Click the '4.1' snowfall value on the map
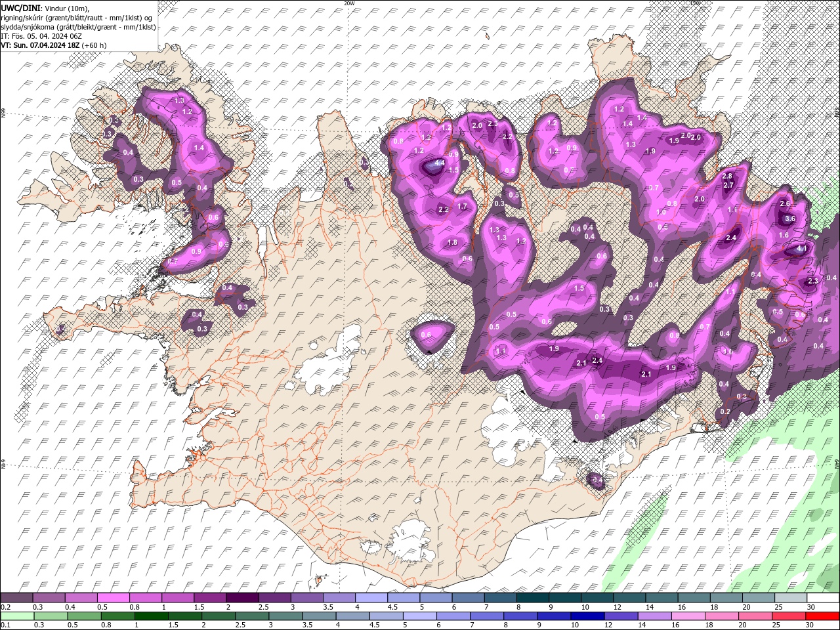This screenshot has width=840, height=630. pos(801,249)
